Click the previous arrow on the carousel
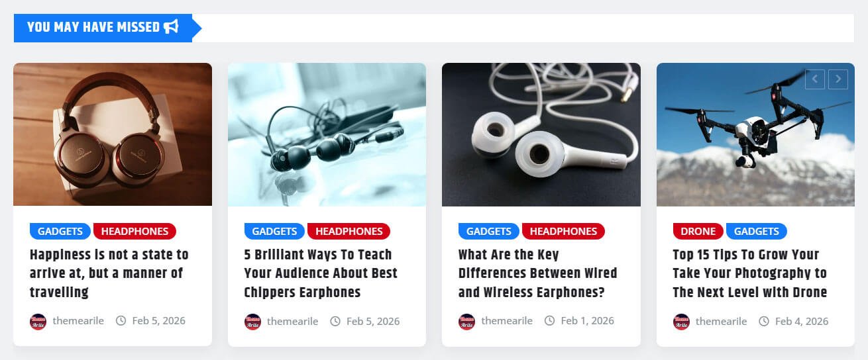 [815, 79]
